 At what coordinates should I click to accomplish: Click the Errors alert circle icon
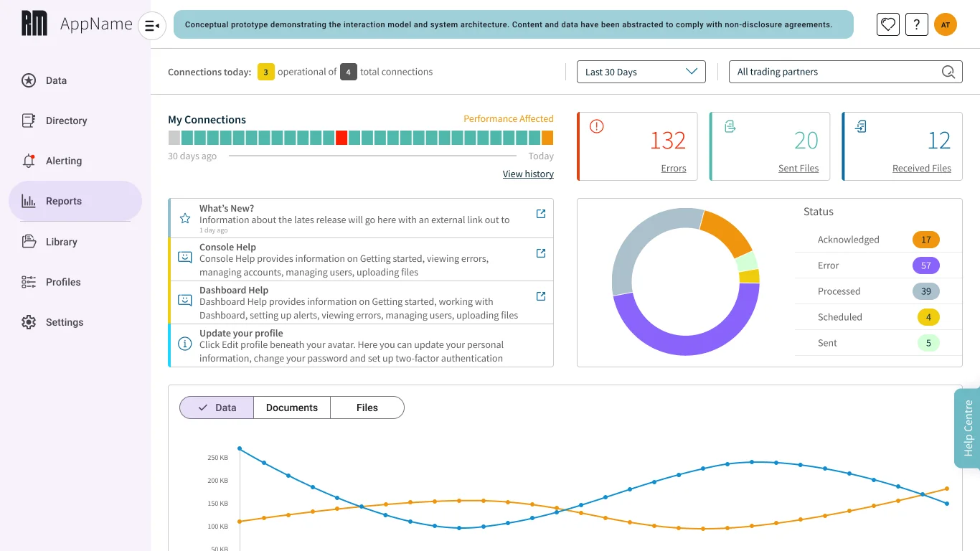(597, 126)
